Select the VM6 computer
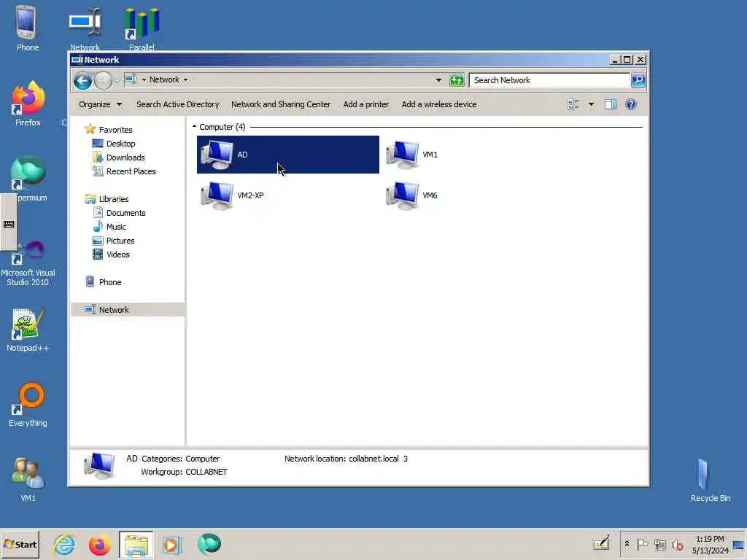Image resolution: width=747 pixels, height=560 pixels. tap(412, 195)
